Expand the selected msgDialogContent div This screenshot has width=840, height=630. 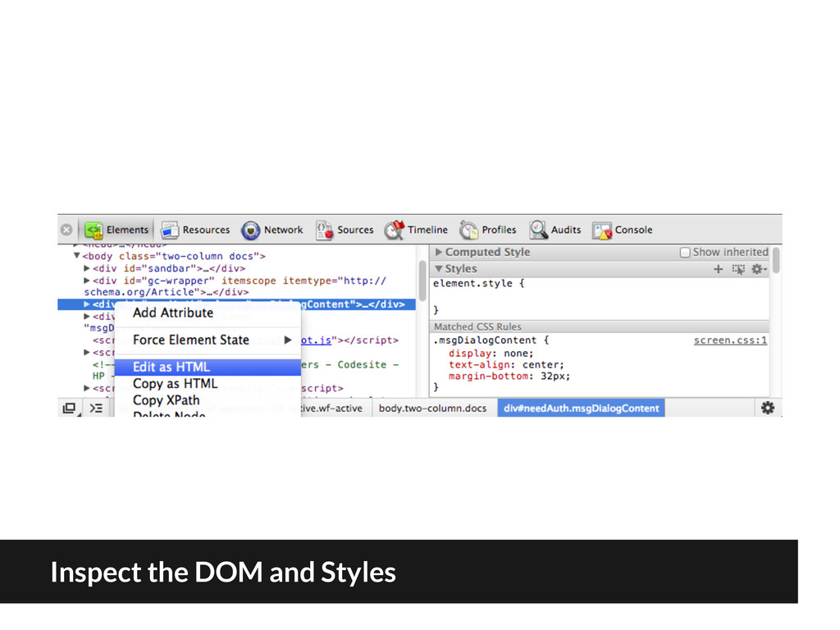(87, 304)
